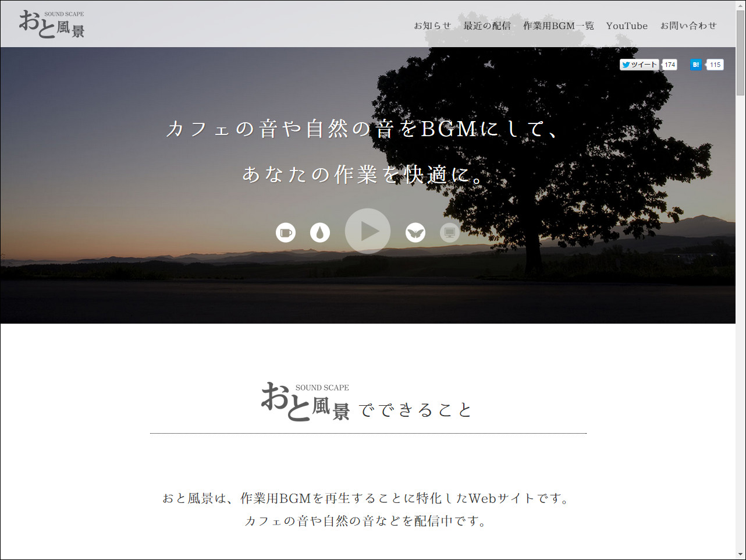Click the blue Hatena B! bookmark icon
Viewport: 746px width, 560px height.
696,65
